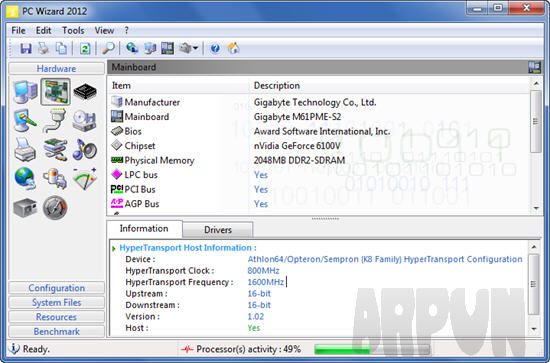
Task: Click the info icon beside Ready status
Action: pyautogui.click(x=14, y=349)
